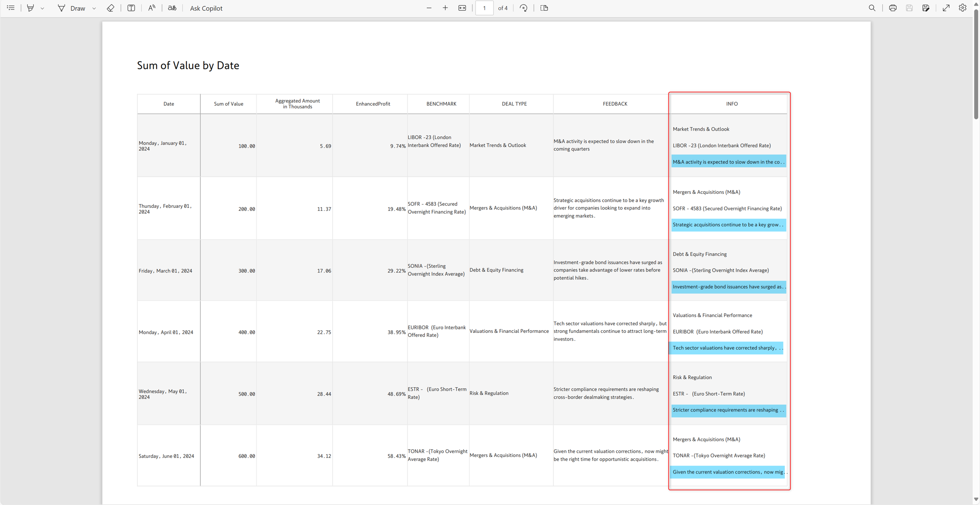Click the page number input field
Image resolution: width=980 pixels, height=505 pixels.
484,8
